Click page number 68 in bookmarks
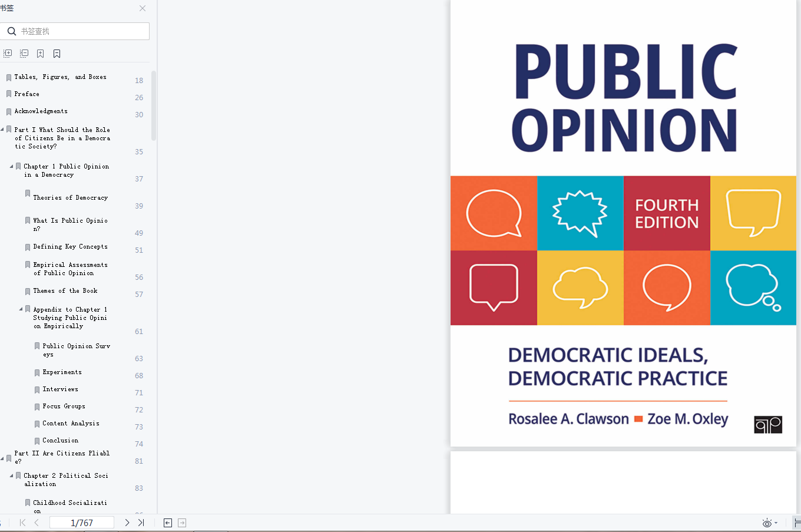 coord(139,376)
